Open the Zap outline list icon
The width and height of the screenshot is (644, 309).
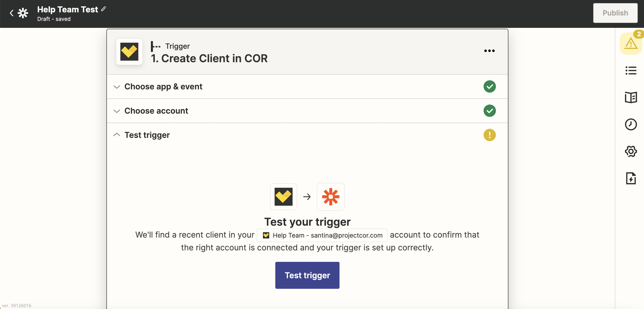631,71
